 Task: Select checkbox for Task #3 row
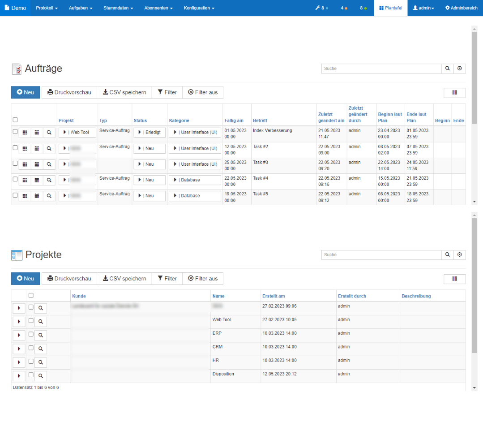pyautogui.click(x=15, y=164)
